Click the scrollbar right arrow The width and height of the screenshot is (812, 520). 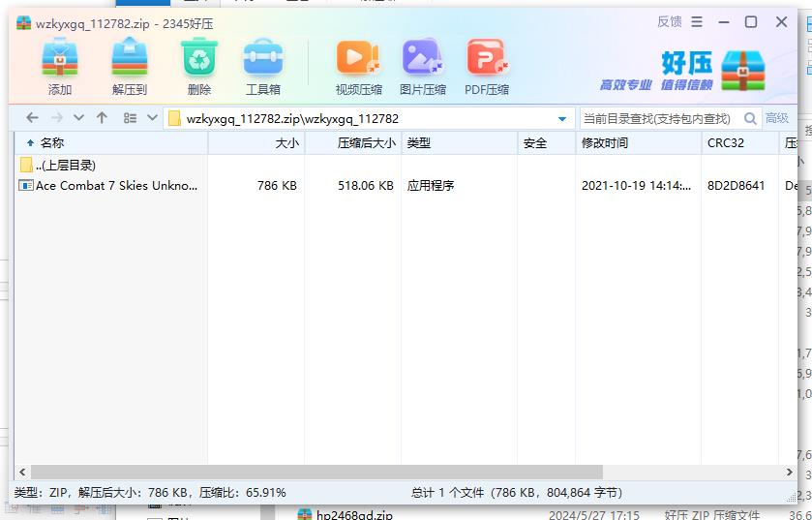(789, 472)
